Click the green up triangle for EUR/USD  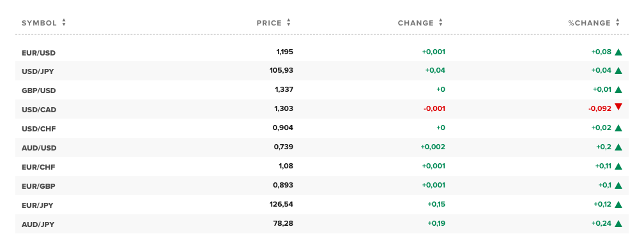[x=618, y=52]
